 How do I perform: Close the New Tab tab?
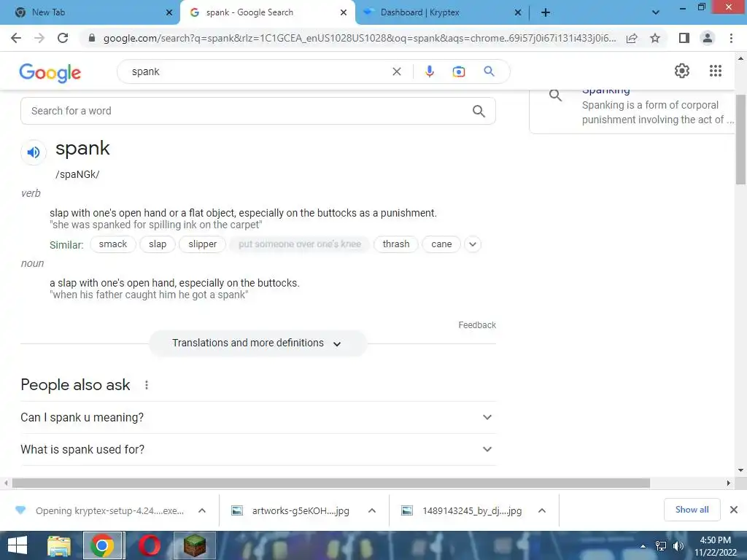169,13
